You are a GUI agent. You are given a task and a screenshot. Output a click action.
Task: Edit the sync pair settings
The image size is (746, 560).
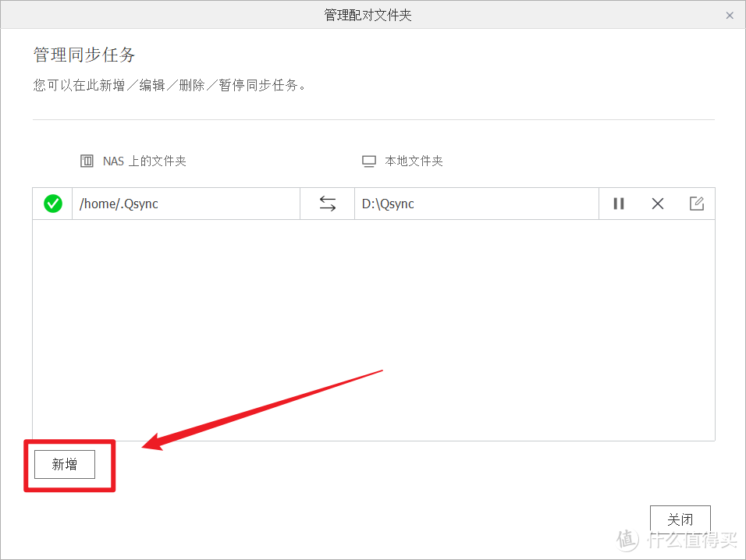tap(696, 204)
